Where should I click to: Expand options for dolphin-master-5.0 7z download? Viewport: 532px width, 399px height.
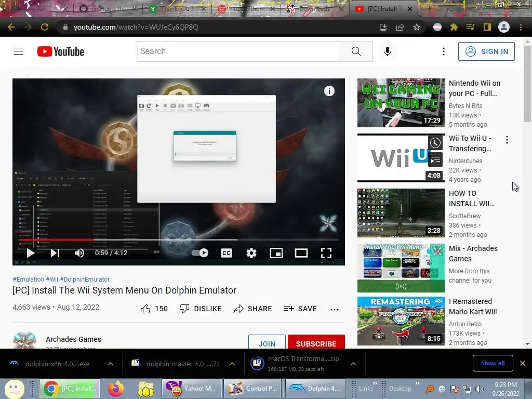pyautogui.click(x=232, y=364)
